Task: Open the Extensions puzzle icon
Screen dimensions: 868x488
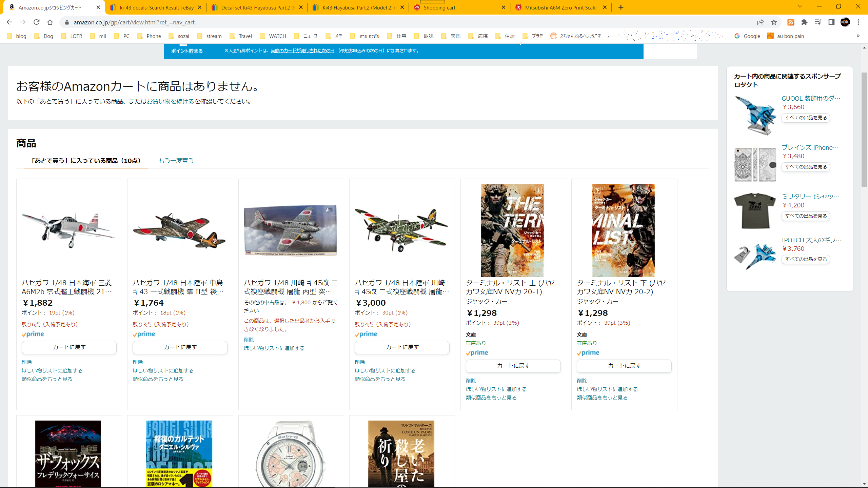Action: [x=804, y=22]
